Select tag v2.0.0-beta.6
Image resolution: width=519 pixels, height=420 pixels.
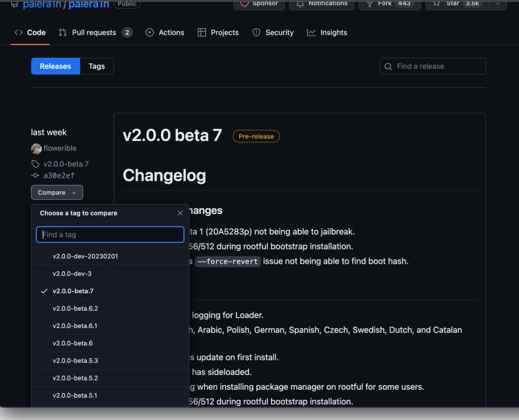[110, 344]
